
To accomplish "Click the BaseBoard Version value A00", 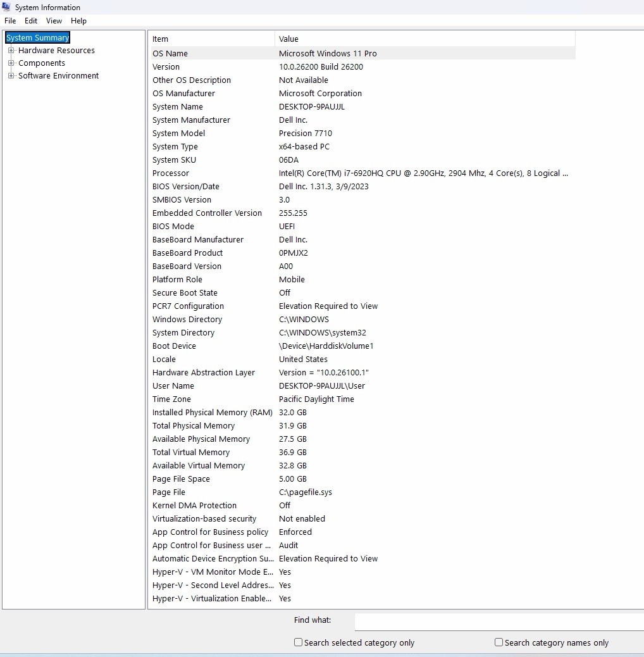I will coord(286,266).
